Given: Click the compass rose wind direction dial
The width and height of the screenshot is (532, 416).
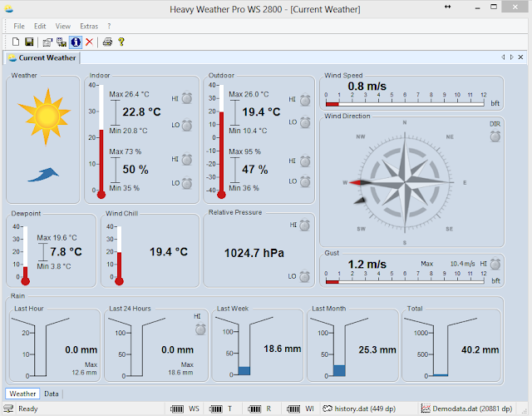Looking at the screenshot, I should coord(405,182).
